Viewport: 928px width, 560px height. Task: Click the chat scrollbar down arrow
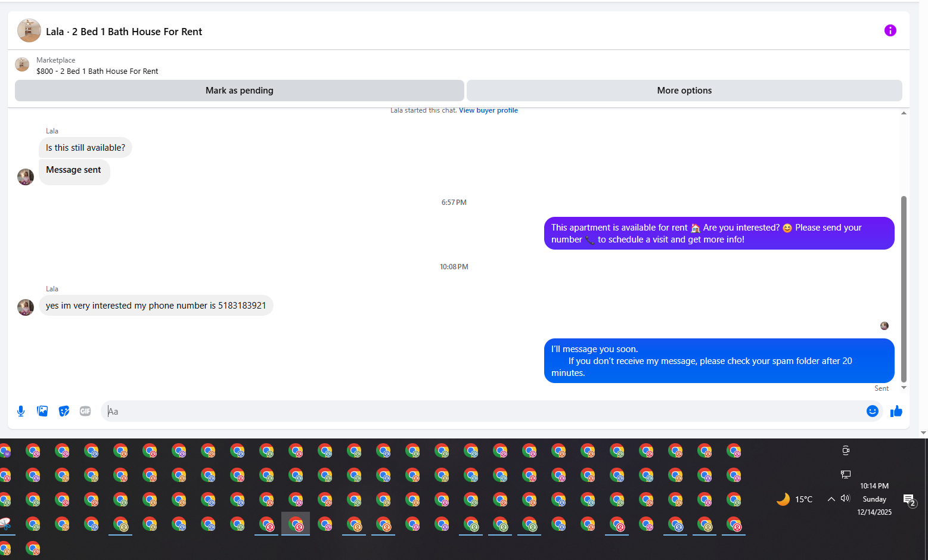[x=904, y=388]
